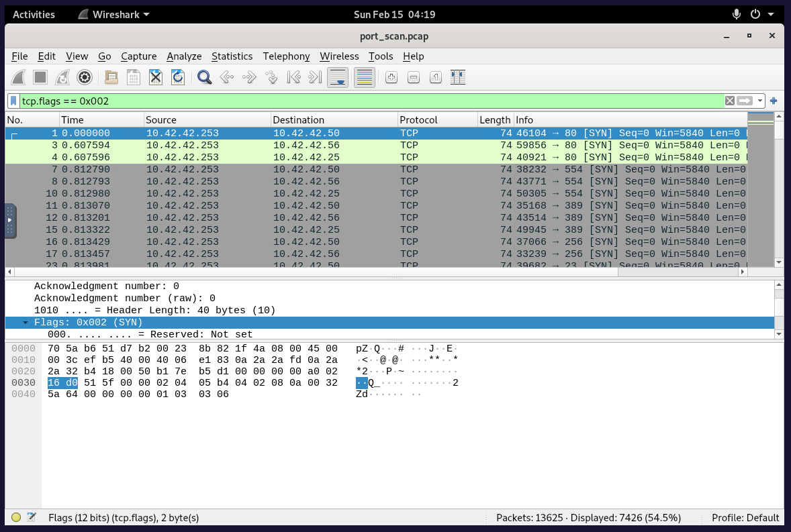Reload the capture file via toolbar

[178, 77]
